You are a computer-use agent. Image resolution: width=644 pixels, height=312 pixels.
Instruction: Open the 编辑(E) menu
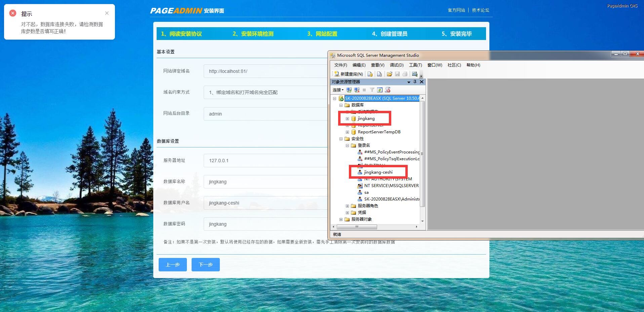click(359, 65)
